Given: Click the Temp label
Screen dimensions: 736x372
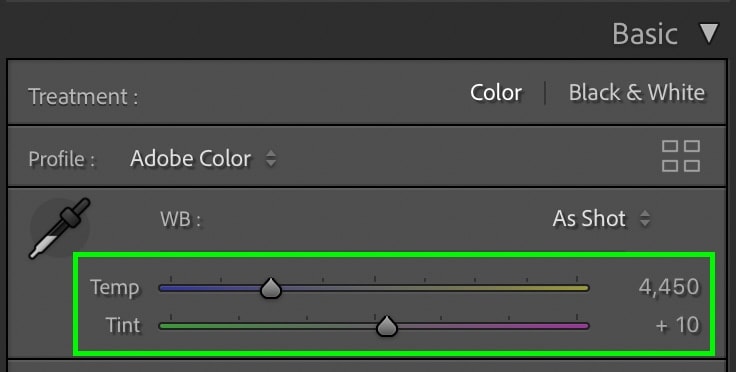Looking at the screenshot, I should (115, 288).
